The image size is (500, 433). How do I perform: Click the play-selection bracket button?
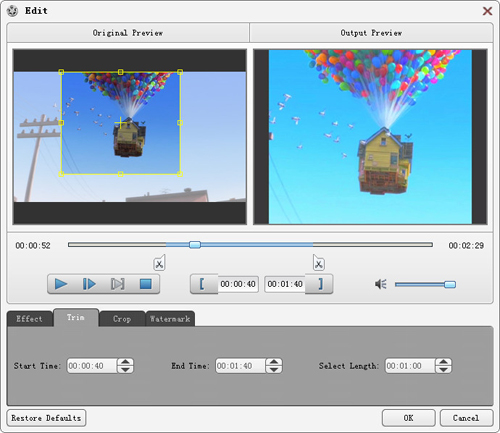click(117, 284)
